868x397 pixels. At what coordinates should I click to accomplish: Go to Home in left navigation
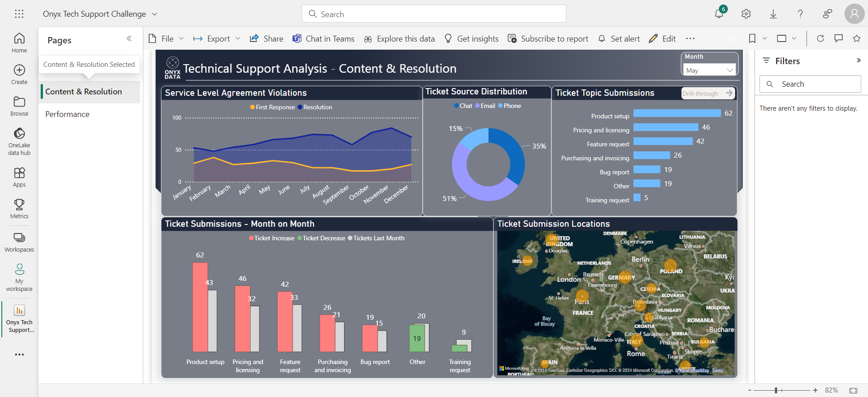coord(19,43)
